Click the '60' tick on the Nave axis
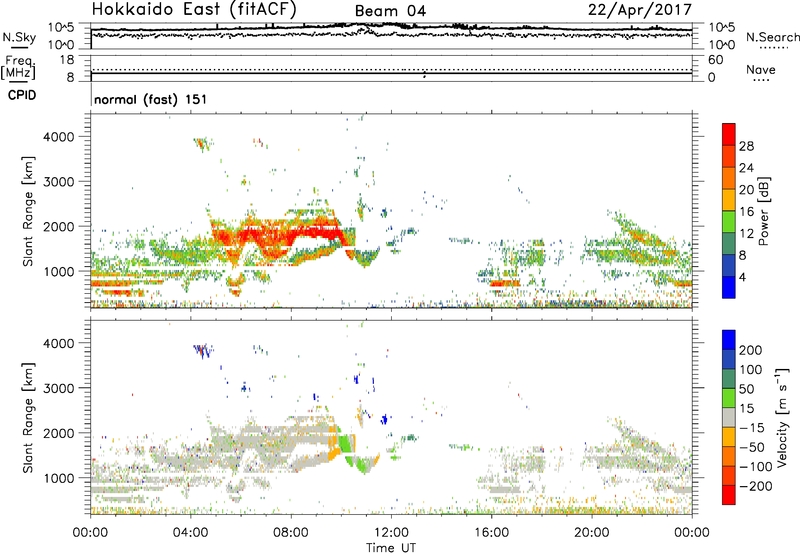 pyautogui.click(x=716, y=60)
